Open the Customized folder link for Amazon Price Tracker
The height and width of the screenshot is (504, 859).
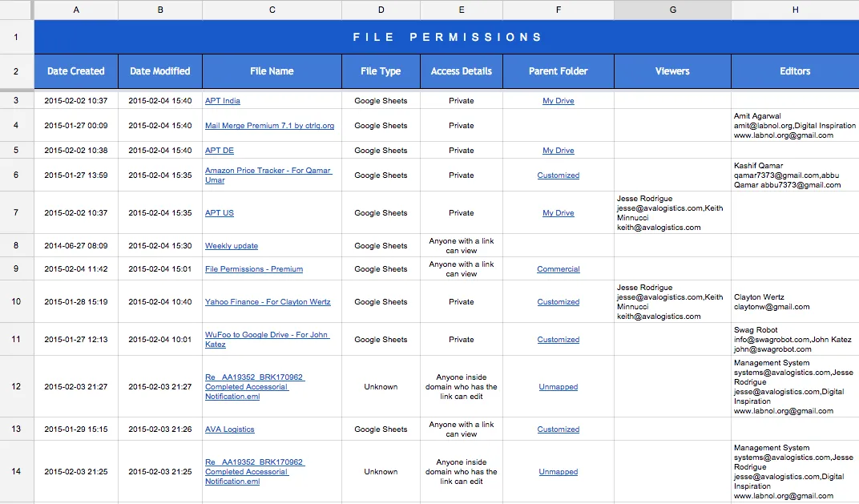[x=558, y=175]
